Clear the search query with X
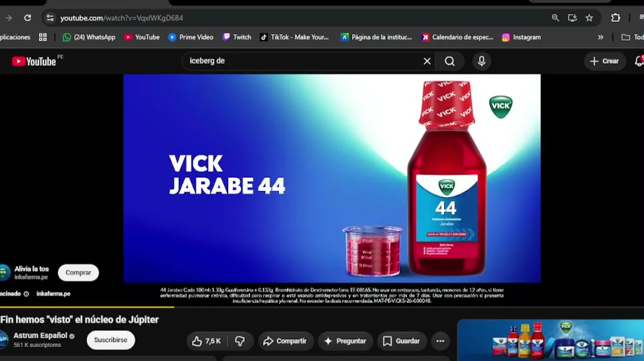Image resolution: width=644 pixels, height=361 pixels. tap(427, 61)
